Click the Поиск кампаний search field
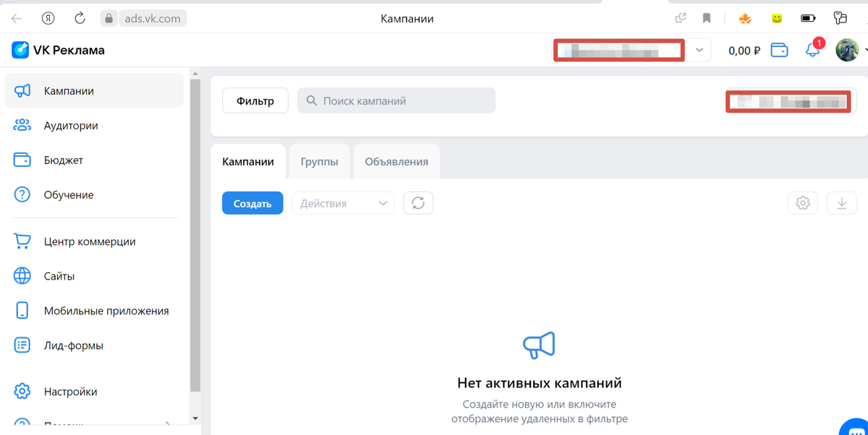Screen dimensions: 868x435 pos(396,100)
